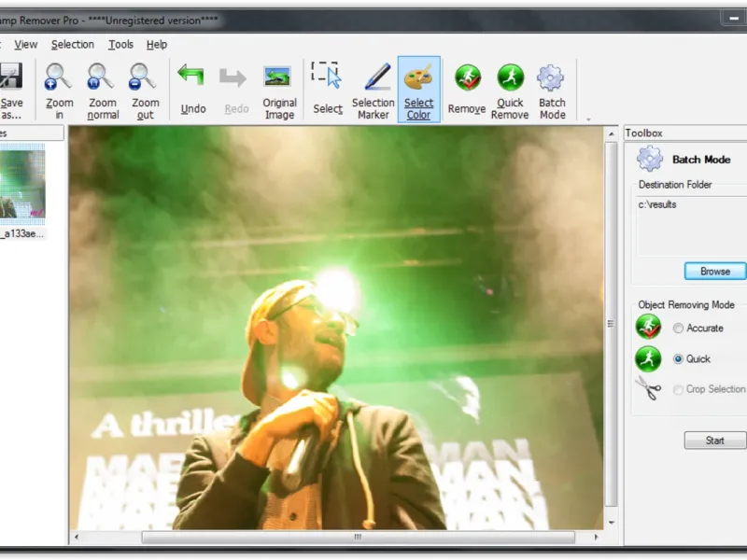Click the Start button
Viewport: 747px width, 560px height.
[715, 441]
